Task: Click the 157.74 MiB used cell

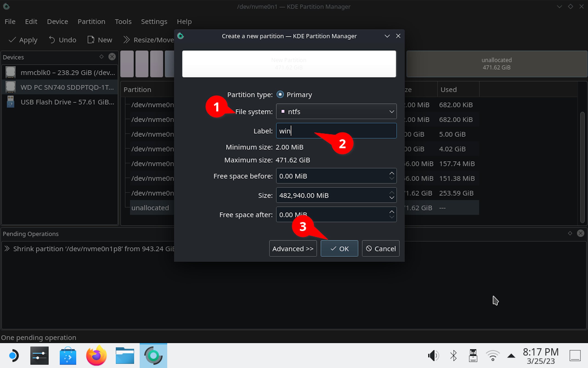Action: click(457, 164)
